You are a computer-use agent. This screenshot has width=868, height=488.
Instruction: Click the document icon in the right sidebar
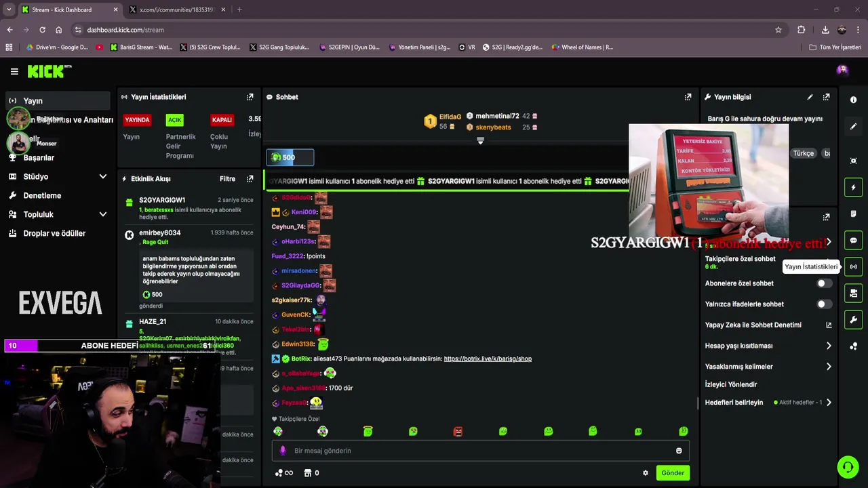854,213
